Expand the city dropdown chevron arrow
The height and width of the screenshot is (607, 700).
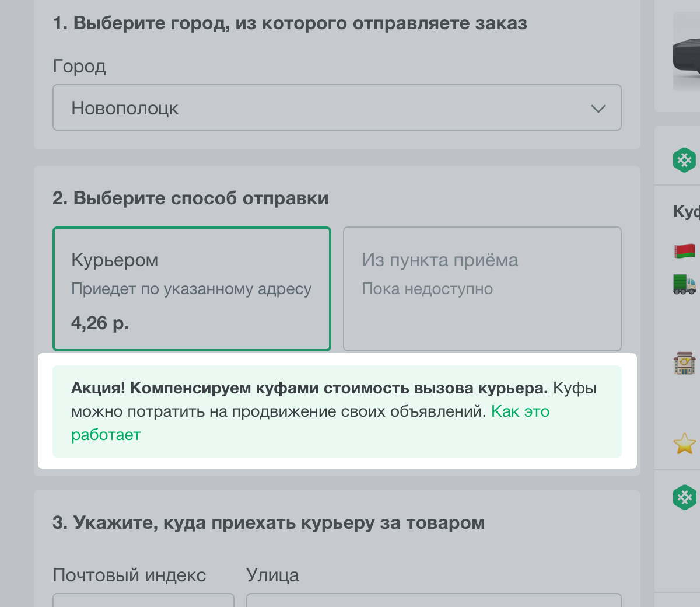point(598,109)
